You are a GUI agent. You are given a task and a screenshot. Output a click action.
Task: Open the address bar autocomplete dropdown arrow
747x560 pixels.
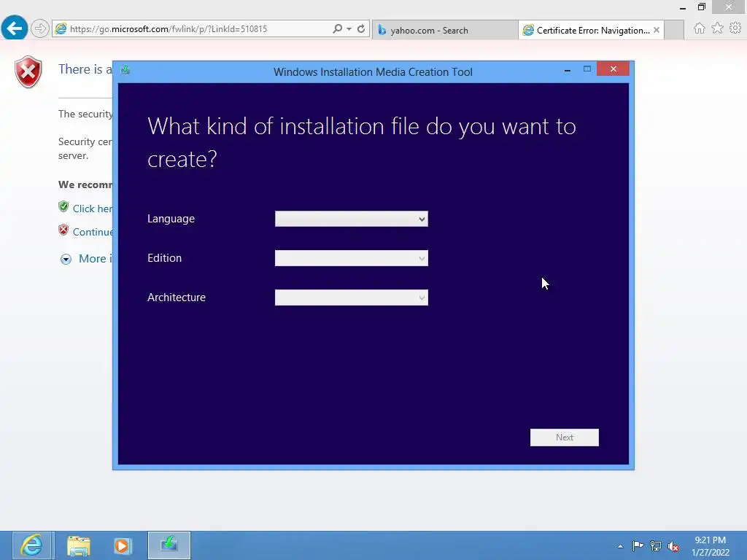click(x=349, y=29)
